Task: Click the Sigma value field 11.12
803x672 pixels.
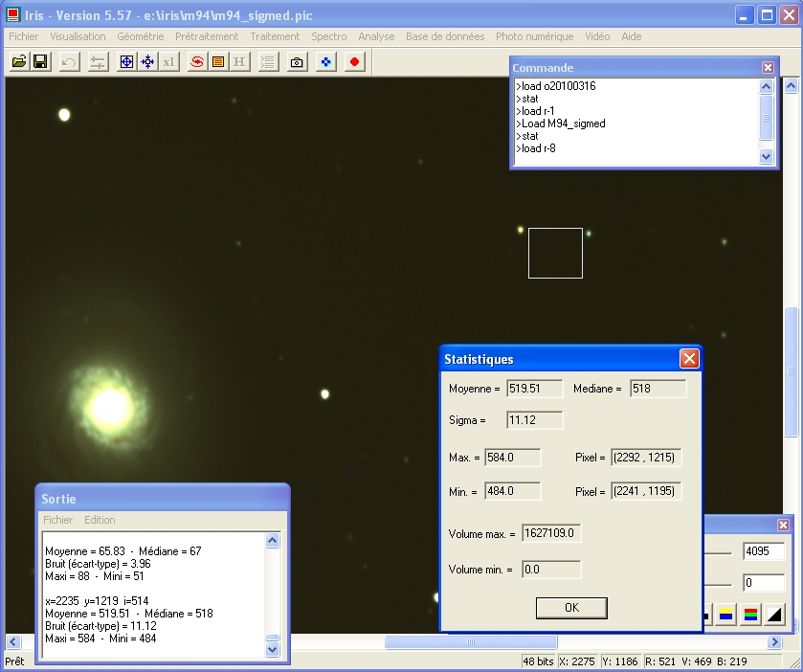Action: (x=534, y=420)
